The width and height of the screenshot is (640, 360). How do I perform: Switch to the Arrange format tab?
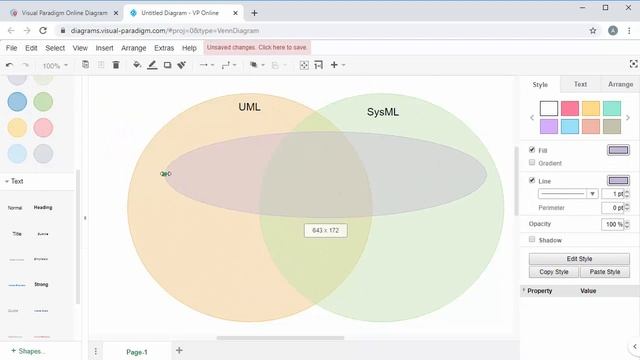click(620, 84)
